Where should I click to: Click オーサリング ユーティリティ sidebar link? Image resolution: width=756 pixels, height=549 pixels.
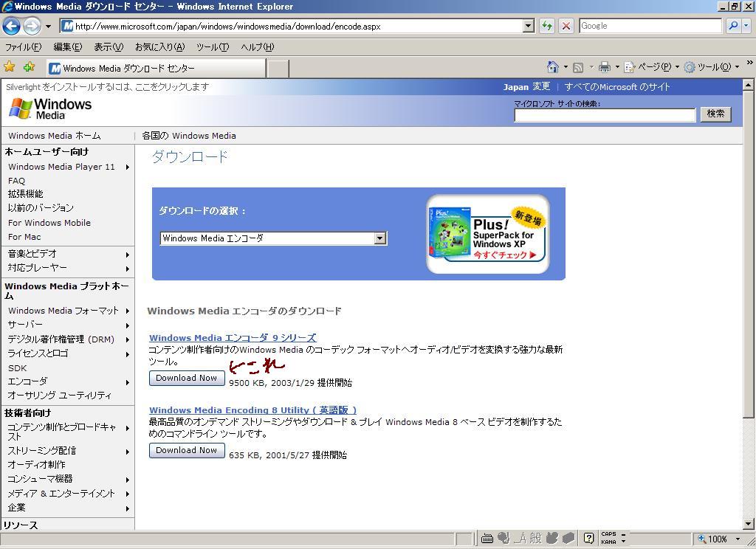[59, 396]
